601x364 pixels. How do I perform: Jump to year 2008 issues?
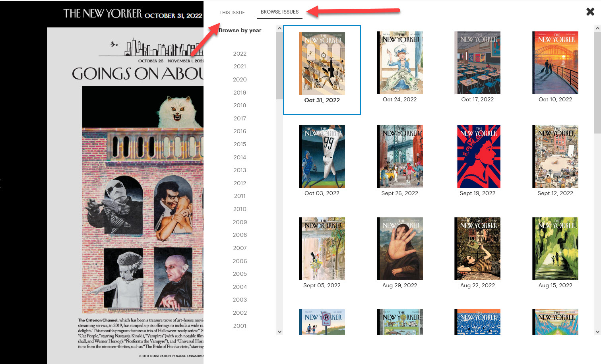(x=240, y=235)
